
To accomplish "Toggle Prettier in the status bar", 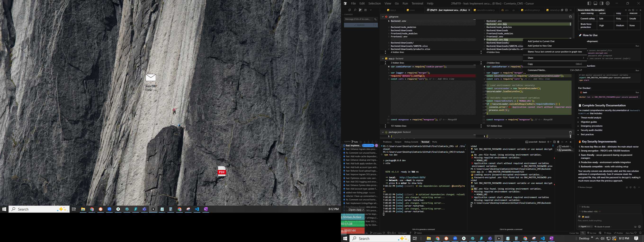I will click(x=618, y=233).
